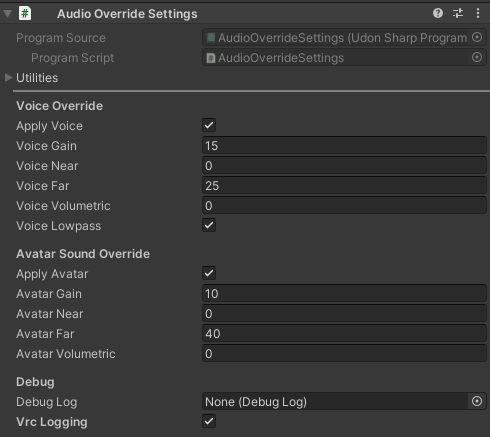Screen dimensions: 490x437
Task: Click the Voice Gain value field
Action: [x=344, y=146]
